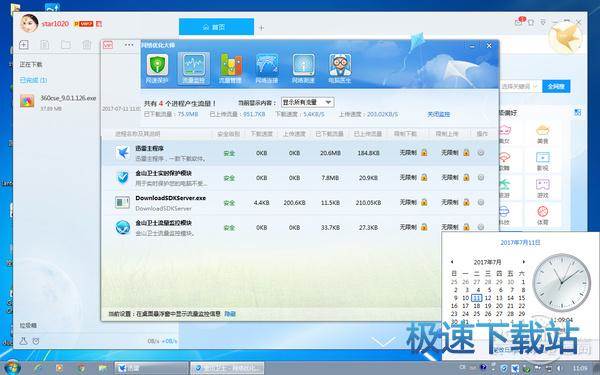Select 360cse_9.0.1.126.exe downloaded file
This screenshot has width=600, height=375.
coord(58,103)
